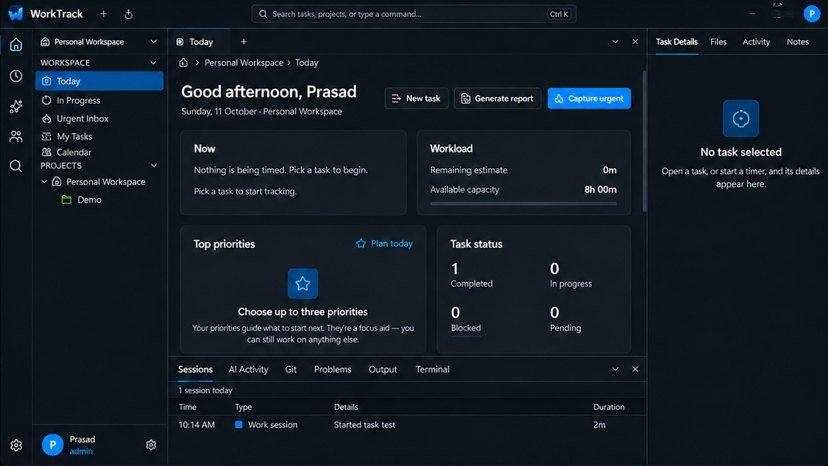
Task: Switch to Output tab
Action: (x=383, y=369)
